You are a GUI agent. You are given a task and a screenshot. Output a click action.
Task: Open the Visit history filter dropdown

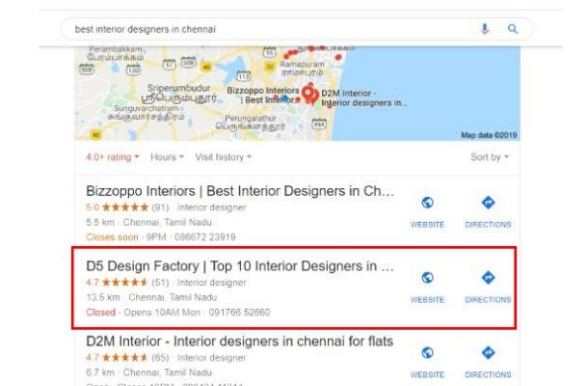pyautogui.click(x=223, y=157)
